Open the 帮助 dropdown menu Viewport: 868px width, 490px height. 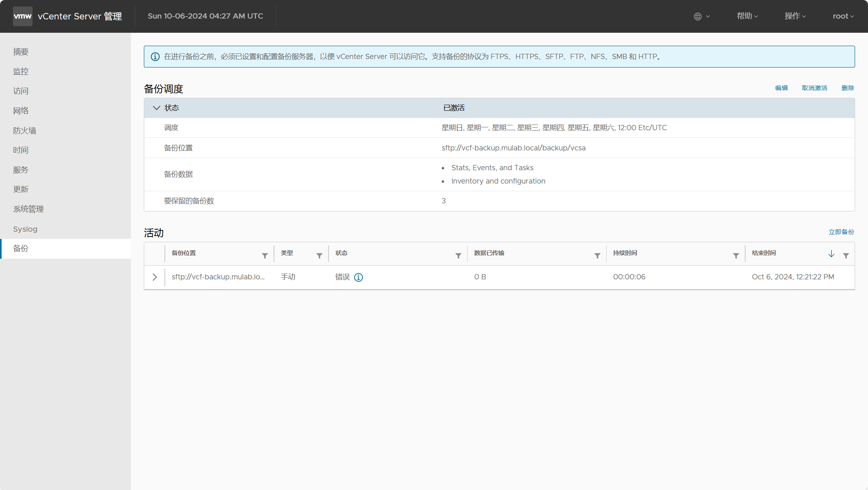[747, 16]
